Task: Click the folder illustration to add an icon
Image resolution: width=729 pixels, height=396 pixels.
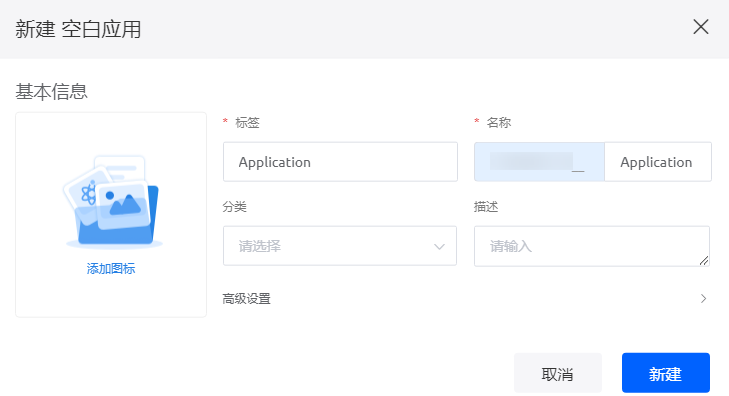Action: pyautogui.click(x=112, y=201)
